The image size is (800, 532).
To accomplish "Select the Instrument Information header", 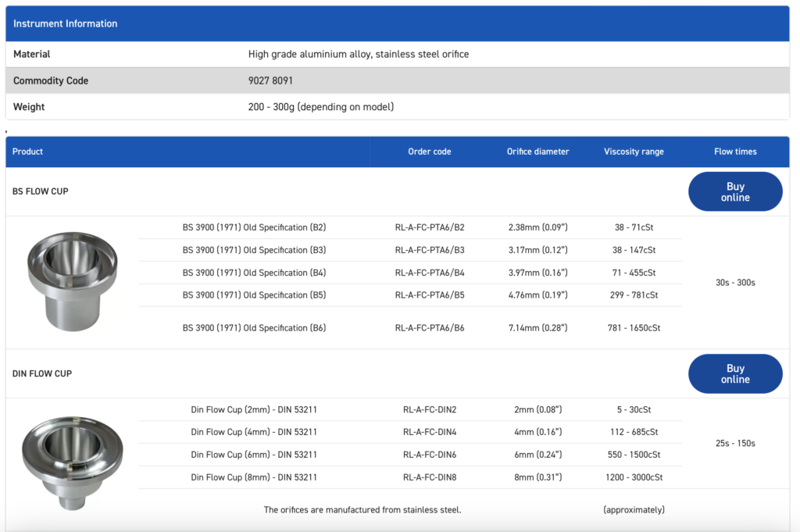I will pos(66,23).
